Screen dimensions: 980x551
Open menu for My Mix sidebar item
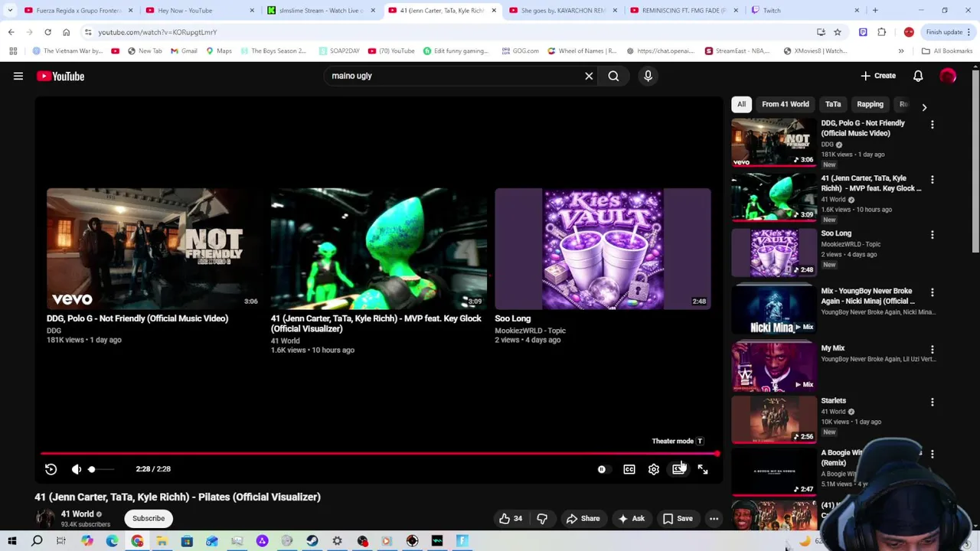[932, 349]
